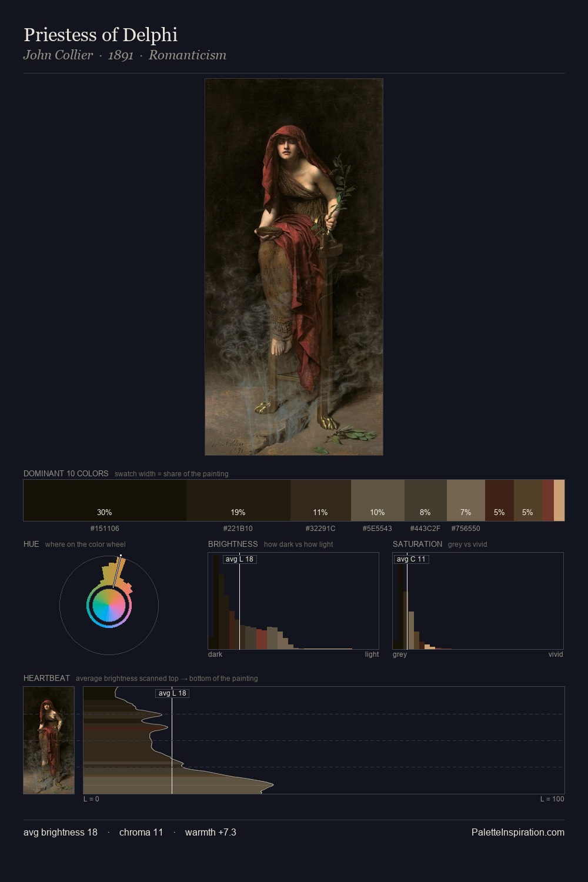
Task: Open the small heartbeat painting thumbnail
Action: point(49,740)
